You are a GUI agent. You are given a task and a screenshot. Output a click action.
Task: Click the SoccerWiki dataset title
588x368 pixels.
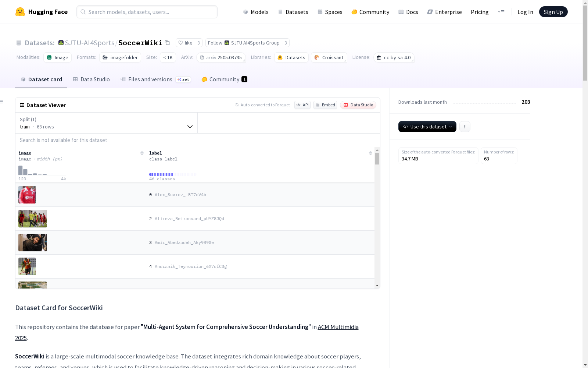(x=140, y=43)
